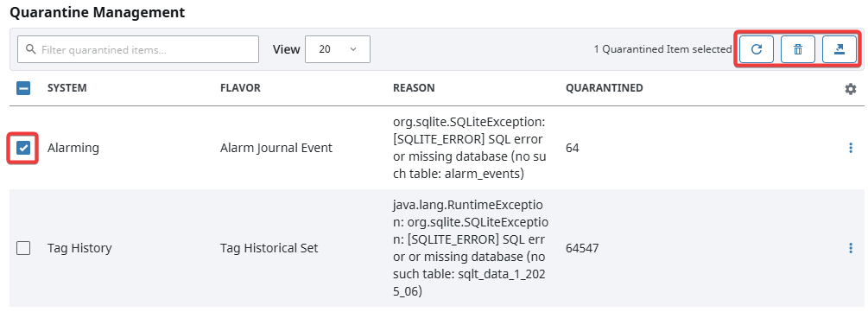The width and height of the screenshot is (868, 312).
Task: Click the sqlt_data_1_2025_06 RuntimeException reason text
Action: point(471,248)
